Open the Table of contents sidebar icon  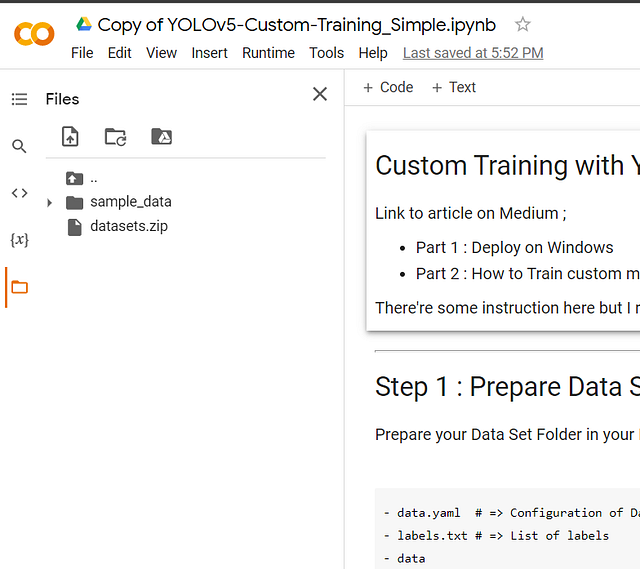[19, 99]
